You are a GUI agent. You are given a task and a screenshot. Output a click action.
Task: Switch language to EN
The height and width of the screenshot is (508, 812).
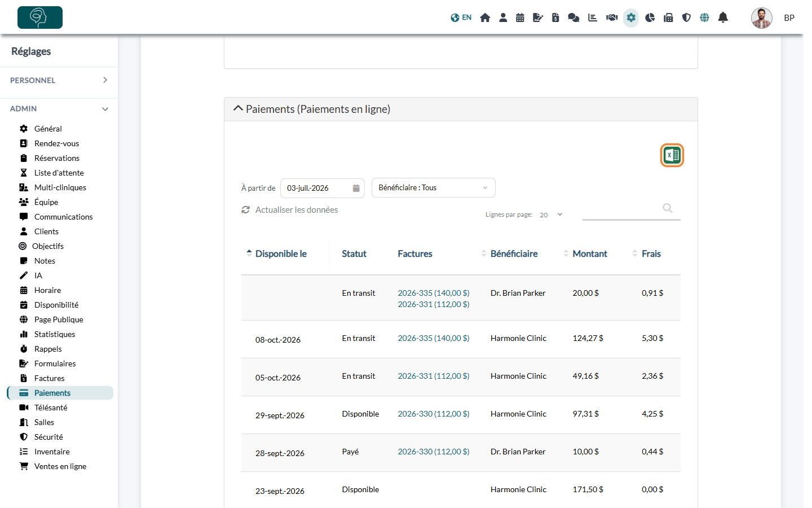point(461,17)
